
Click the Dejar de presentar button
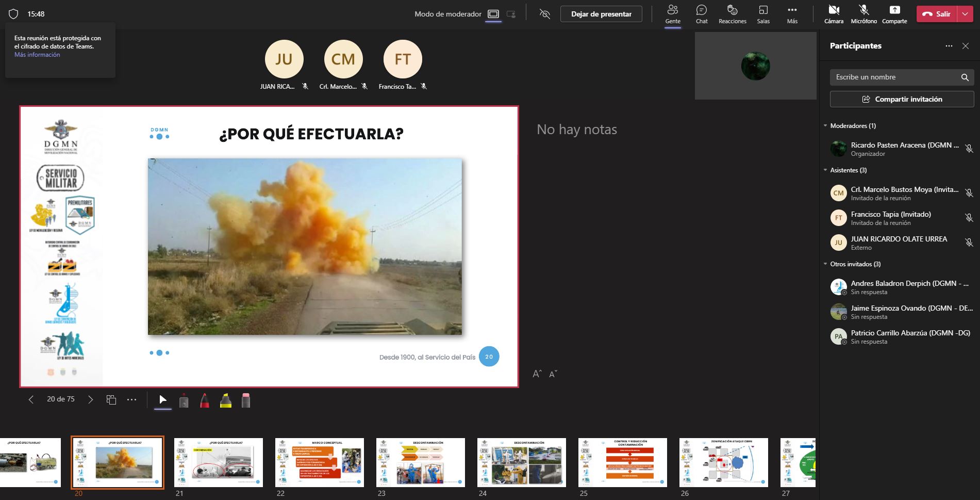tap(601, 14)
